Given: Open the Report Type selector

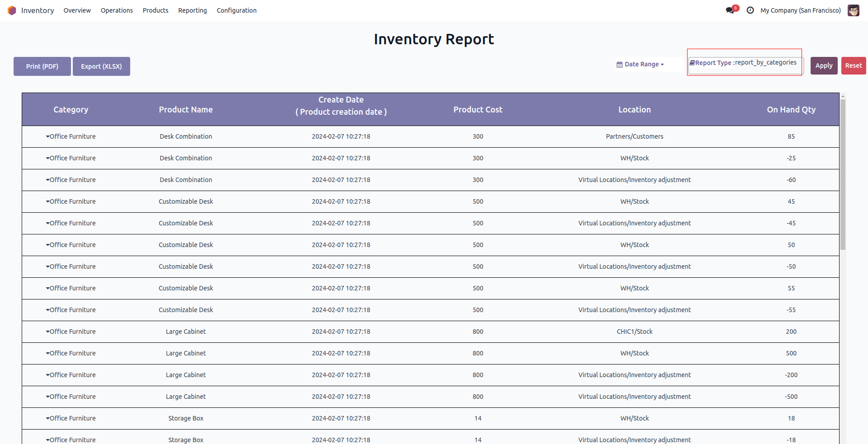Looking at the screenshot, I should pos(745,63).
